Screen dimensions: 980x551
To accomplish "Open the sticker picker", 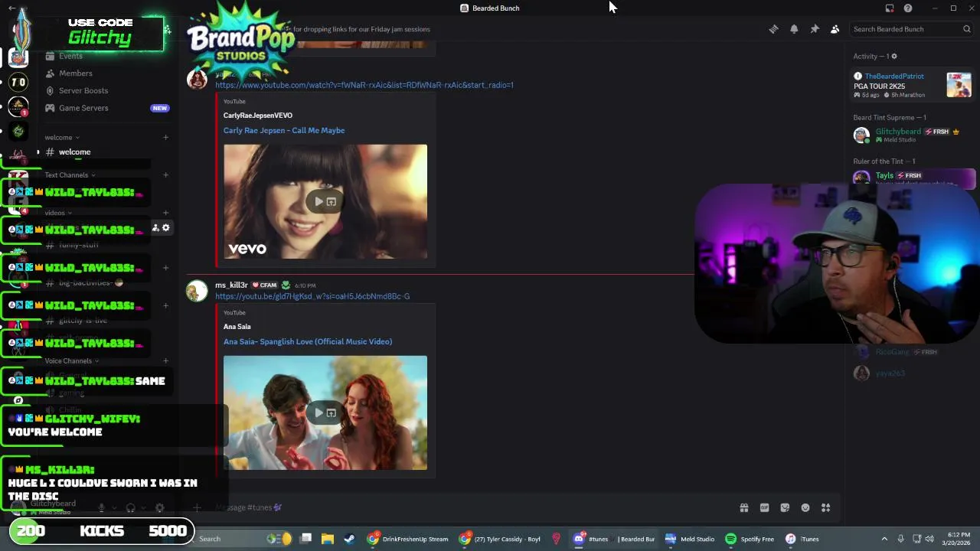I will (785, 507).
